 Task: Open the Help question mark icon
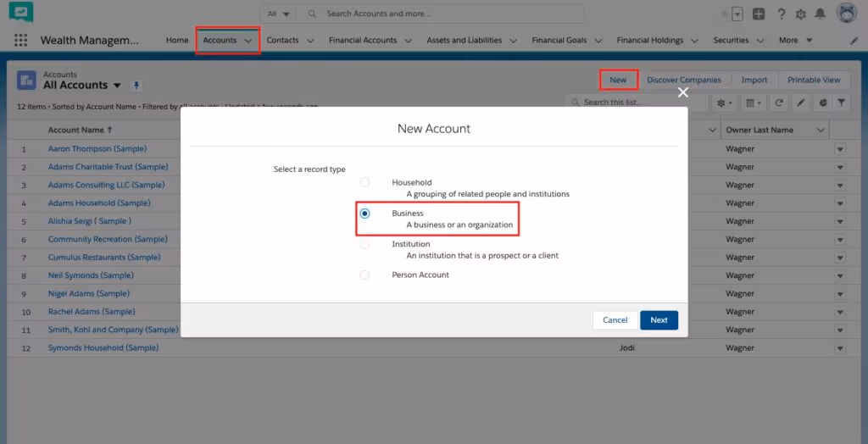781,14
